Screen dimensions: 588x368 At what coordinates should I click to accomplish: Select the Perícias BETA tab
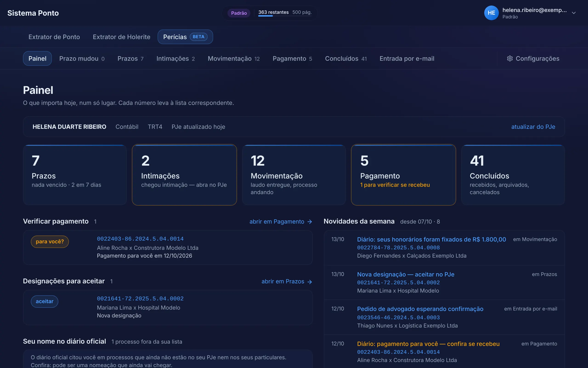[x=185, y=37]
